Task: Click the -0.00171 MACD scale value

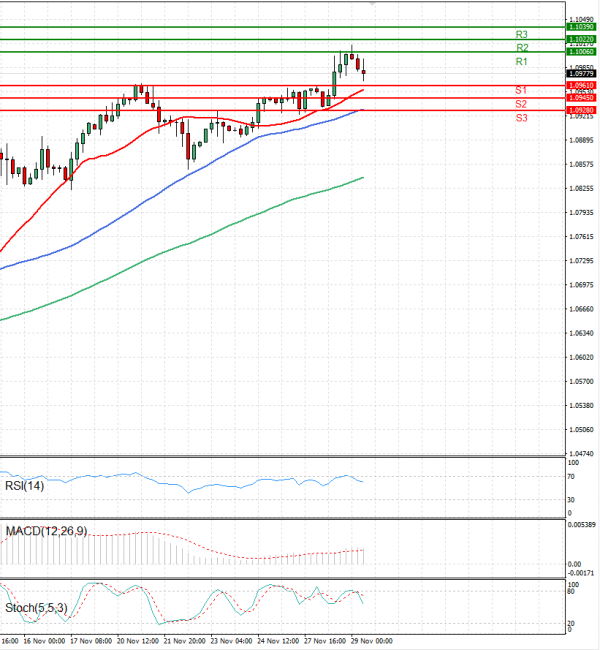Action: (x=581, y=573)
